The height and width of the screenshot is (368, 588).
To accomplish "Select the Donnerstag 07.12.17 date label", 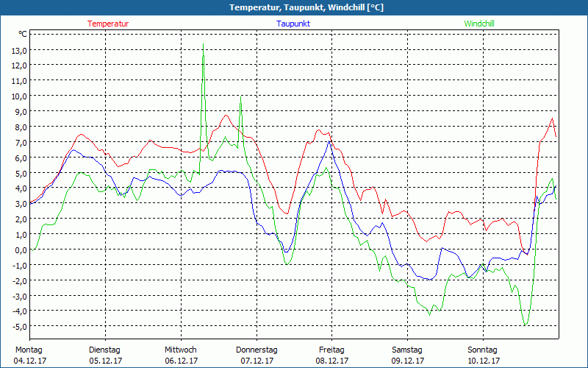I will click(x=257, y=355).
